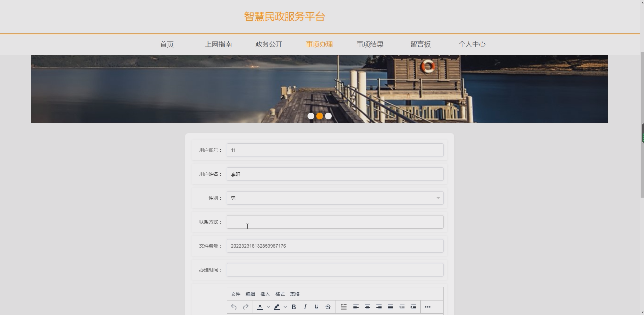
Task: Open the highlight color dropdown arrow
Action: [285, 307]
